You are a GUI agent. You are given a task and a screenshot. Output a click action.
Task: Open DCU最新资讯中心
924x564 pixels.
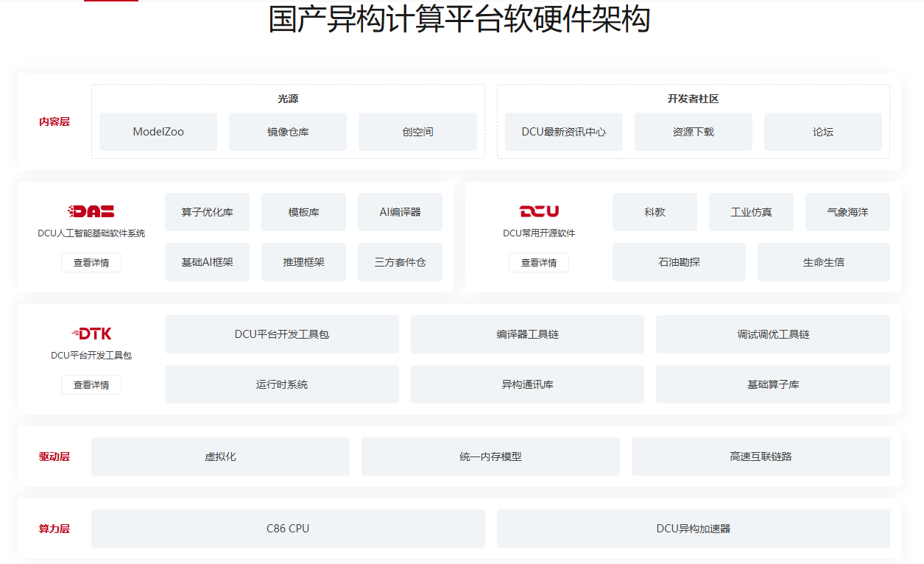(564, 132)
